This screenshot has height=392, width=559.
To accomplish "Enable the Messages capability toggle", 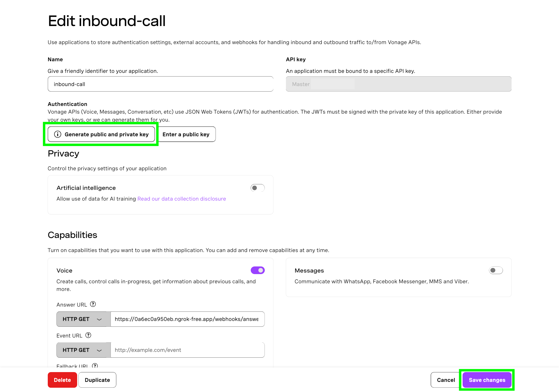I will point(496,270).
